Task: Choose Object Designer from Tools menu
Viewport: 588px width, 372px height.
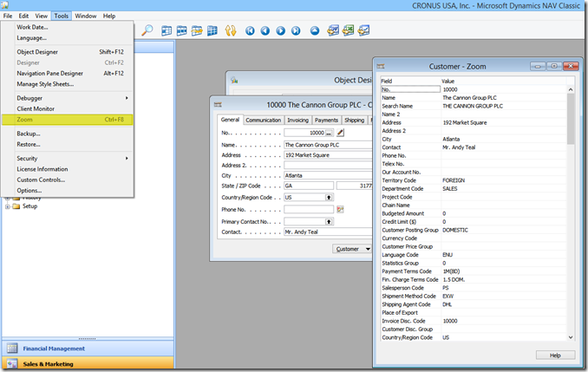Action: tap(37, 51)
